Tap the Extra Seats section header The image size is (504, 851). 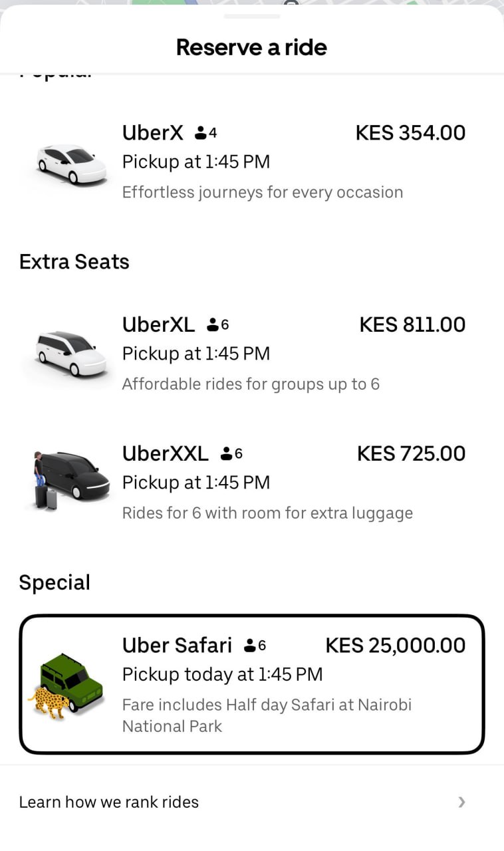click(74, 262)
